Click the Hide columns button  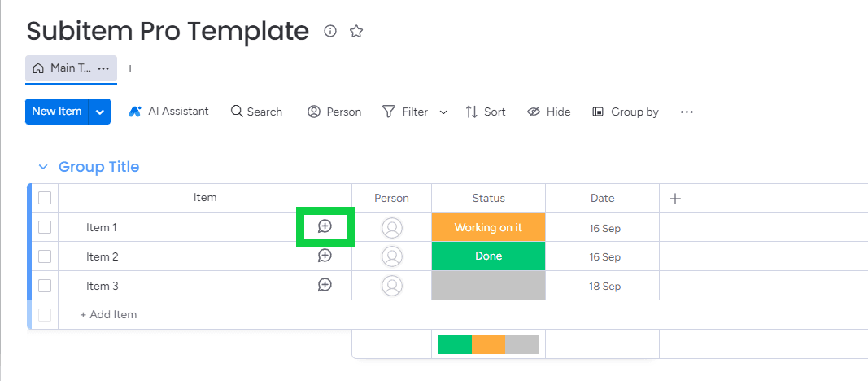[549, 112]
